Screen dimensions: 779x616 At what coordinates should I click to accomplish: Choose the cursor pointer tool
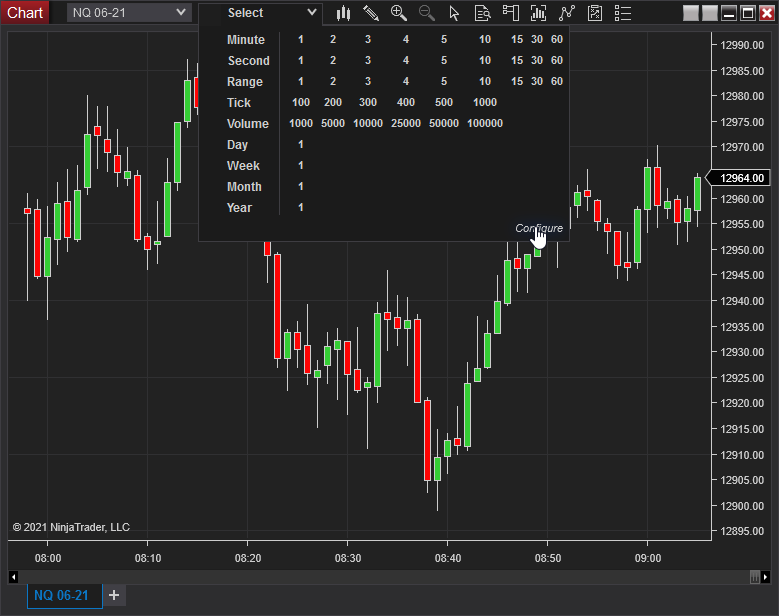coord(454,13)
